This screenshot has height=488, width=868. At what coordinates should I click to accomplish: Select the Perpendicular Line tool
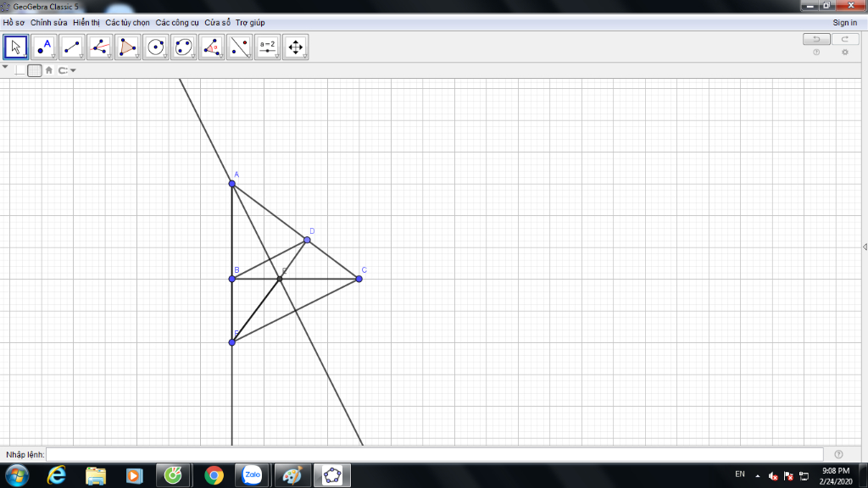[100, 47]
